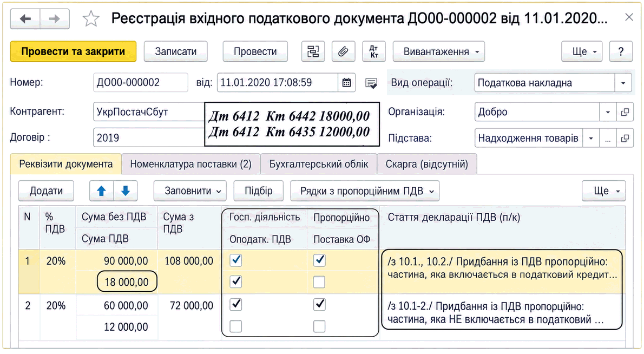Expand Підстава dropdown arrow
Viewport: 644px width, 354px height.
tap(591, 139)
